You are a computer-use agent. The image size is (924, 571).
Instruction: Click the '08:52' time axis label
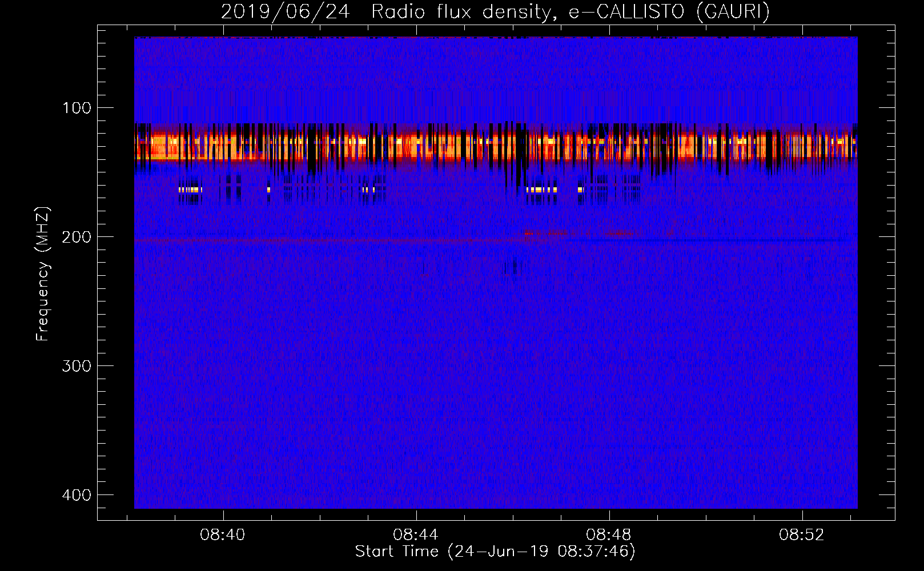pyautogui.click(x=802, y=535)
